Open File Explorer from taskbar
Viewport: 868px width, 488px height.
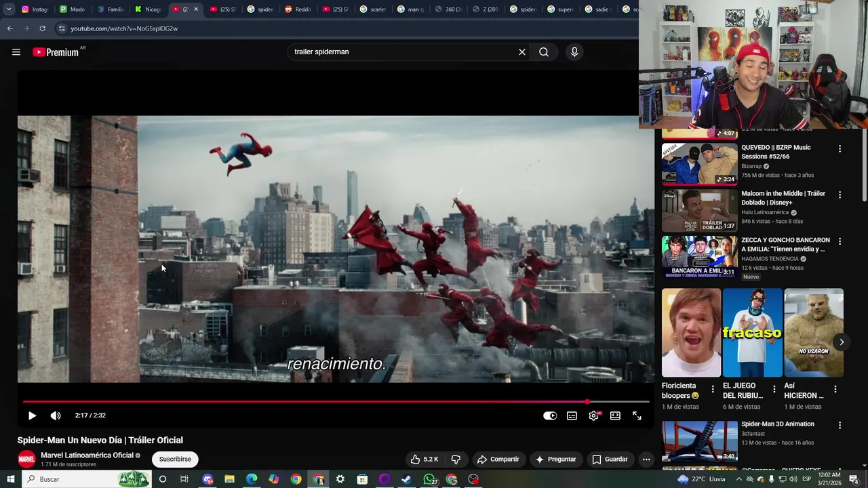click(229, 479)
